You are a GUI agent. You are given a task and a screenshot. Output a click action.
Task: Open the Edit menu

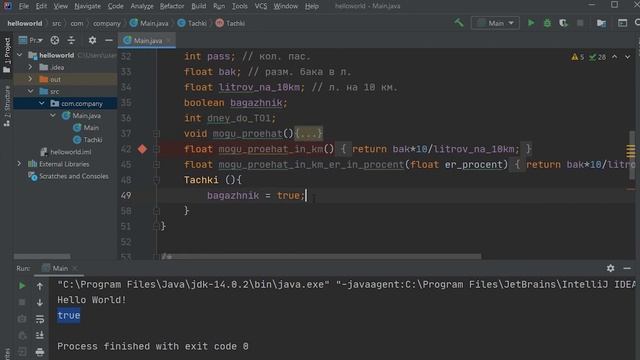[x=41, y=6]
